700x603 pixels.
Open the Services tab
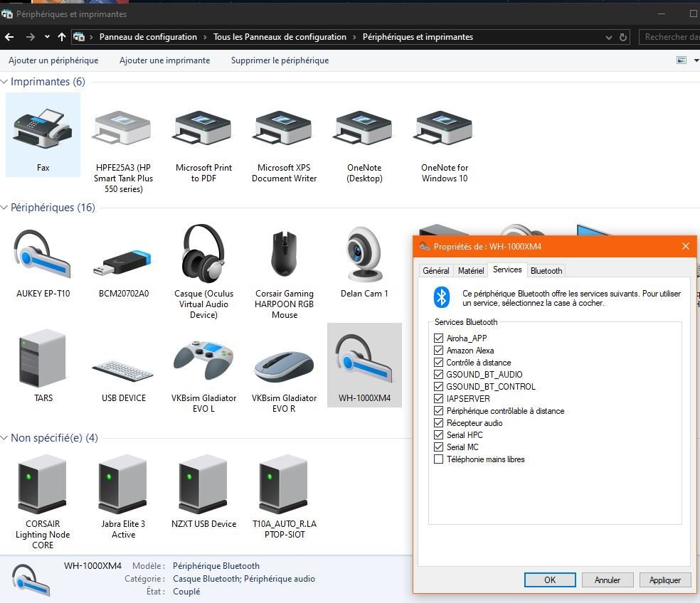[507, 270]
